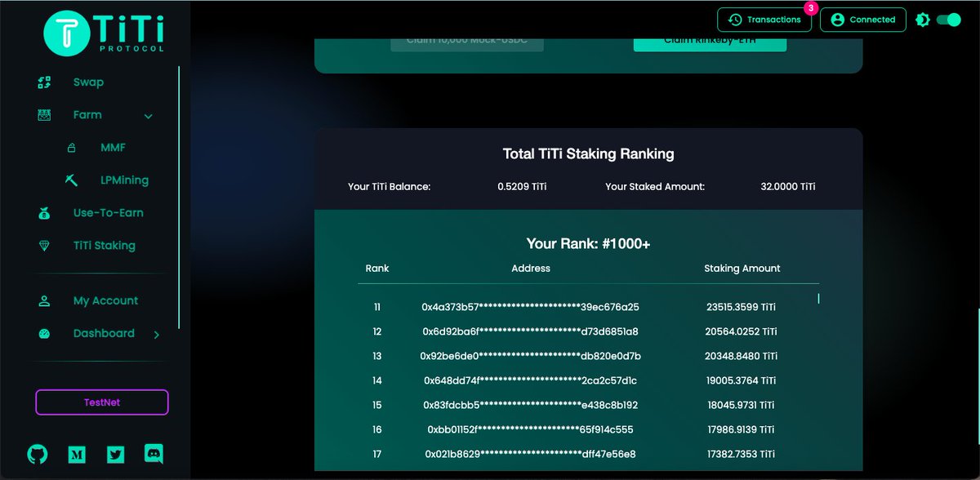Screen dimensions: 980x480
Task: Click the Use-To-Earn money bag icon
Action: tap(45, 213)
